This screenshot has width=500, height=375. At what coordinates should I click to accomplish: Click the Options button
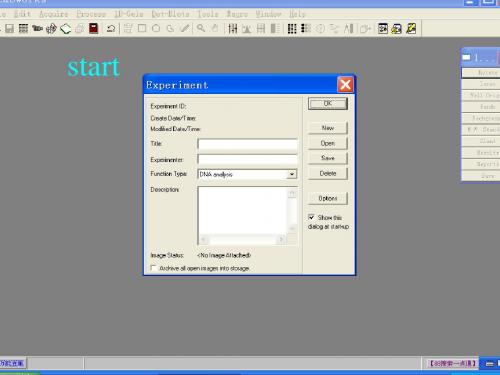(x=328, y=198)
